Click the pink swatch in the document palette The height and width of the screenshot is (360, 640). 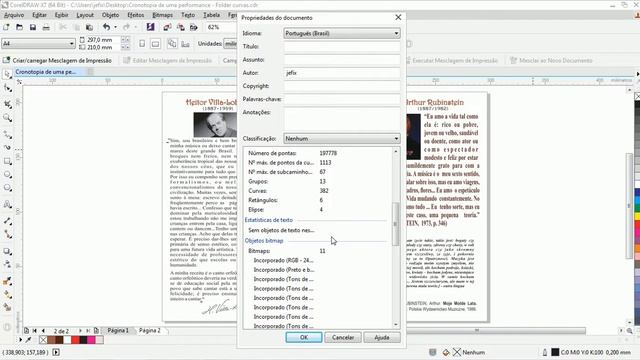pos(91,340)
